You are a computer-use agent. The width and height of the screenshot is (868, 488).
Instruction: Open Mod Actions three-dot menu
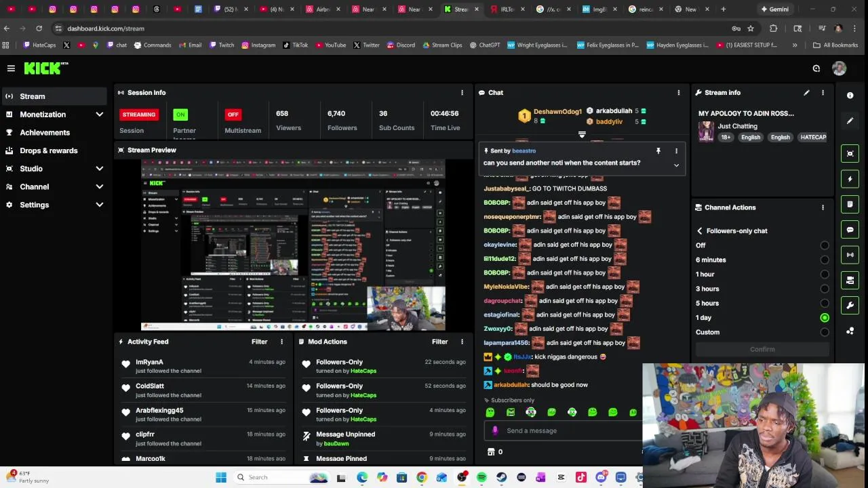pyautogui.click(x=462, y=342)
